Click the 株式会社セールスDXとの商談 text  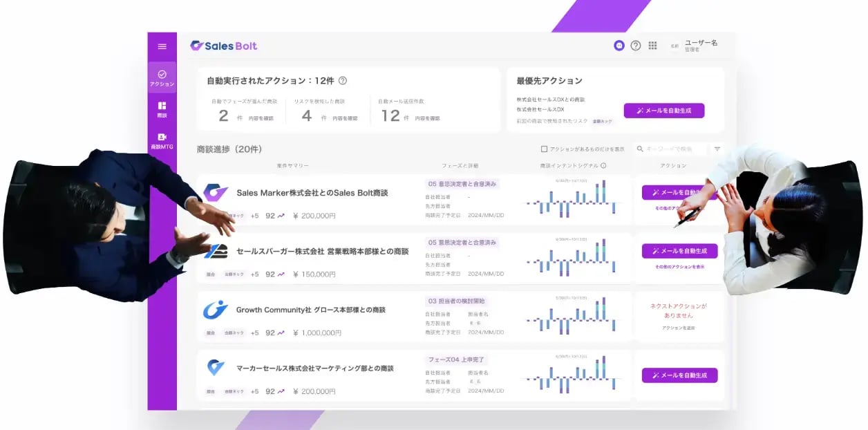pos(550,100)
